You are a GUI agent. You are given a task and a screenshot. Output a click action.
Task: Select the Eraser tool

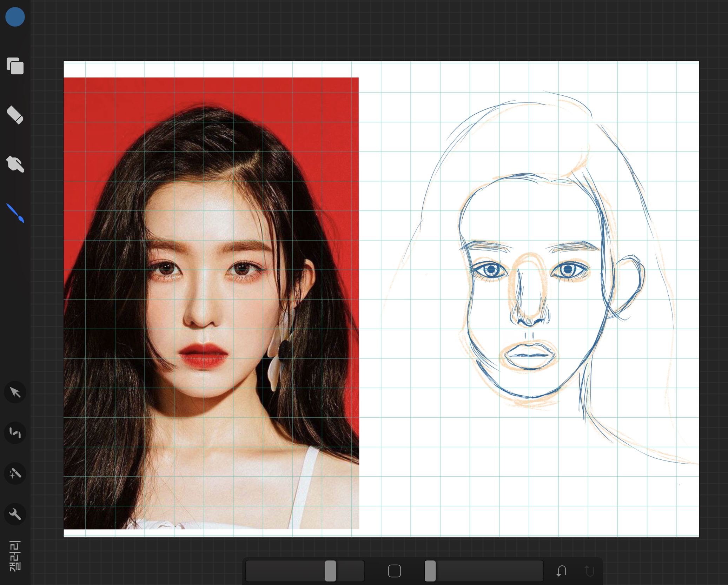tap(15, 115)
